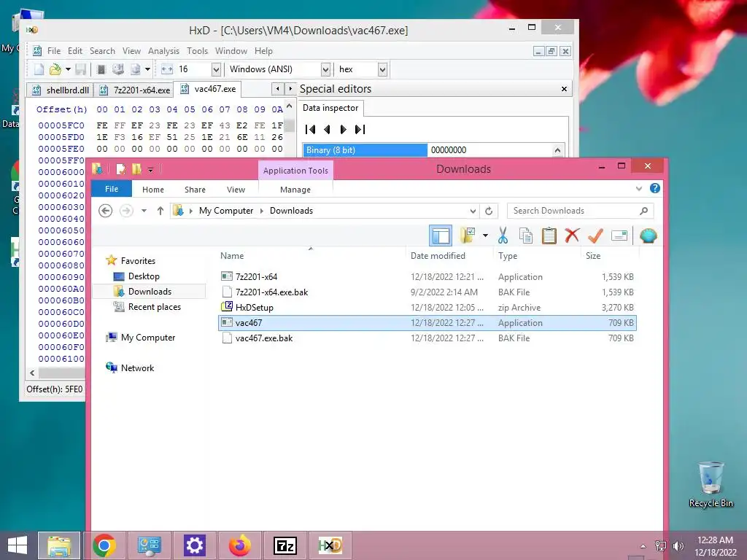Click the red X Delete icon in Explorer
The width and height of the screenshot is (747, 560).
[572, 236]
